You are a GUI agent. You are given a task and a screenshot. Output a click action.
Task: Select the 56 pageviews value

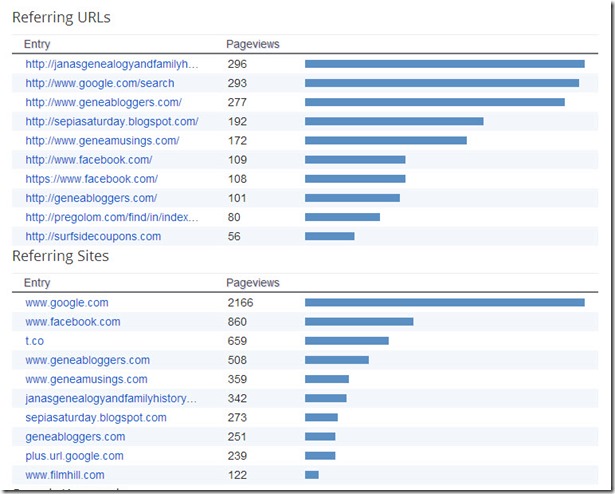pyautogui.click(x=234, y=237)
